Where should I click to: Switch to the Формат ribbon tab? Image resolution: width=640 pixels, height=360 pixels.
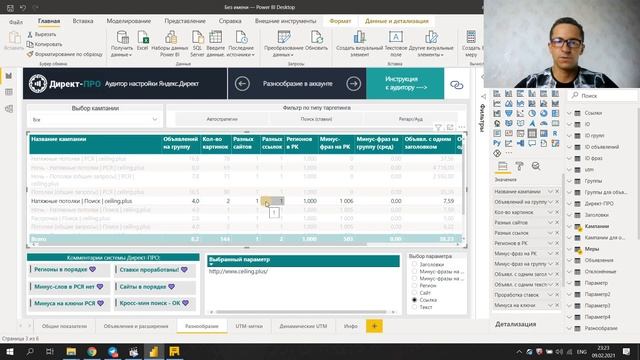coord(340,21)
